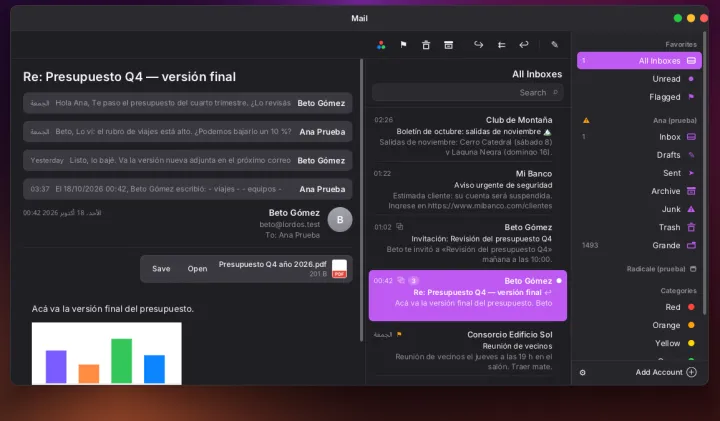The width and height of the screenshot is (720, 421).
Task: Open the Archive folder in sidebar
Action: coord(639,191)
